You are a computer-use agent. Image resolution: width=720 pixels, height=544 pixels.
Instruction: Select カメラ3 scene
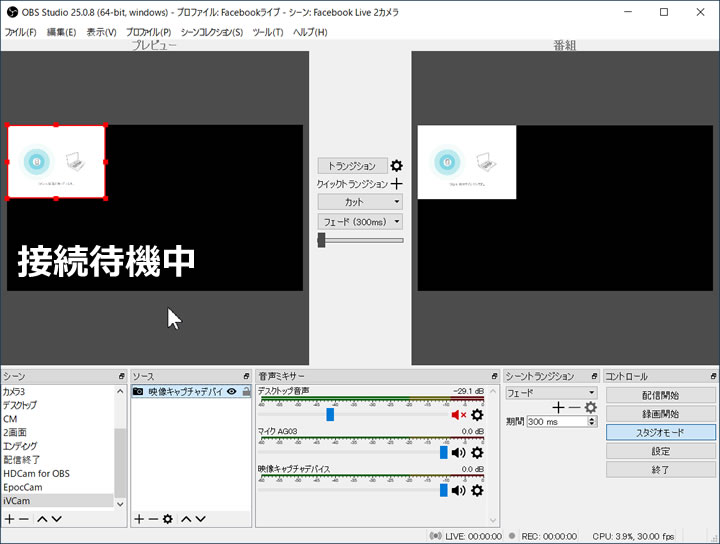57,392
